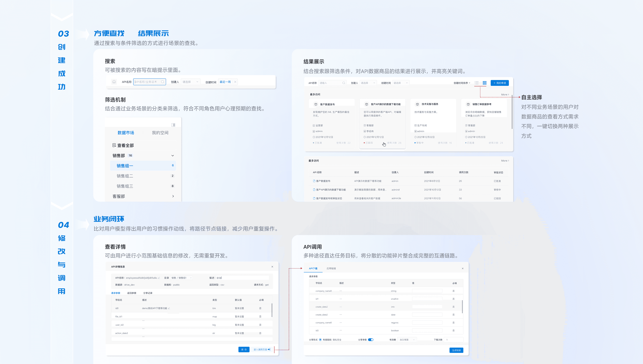Collapse sidebar via icon above 数据市场 tab
This screenshot has height=364, width=643.
(173, 125)
